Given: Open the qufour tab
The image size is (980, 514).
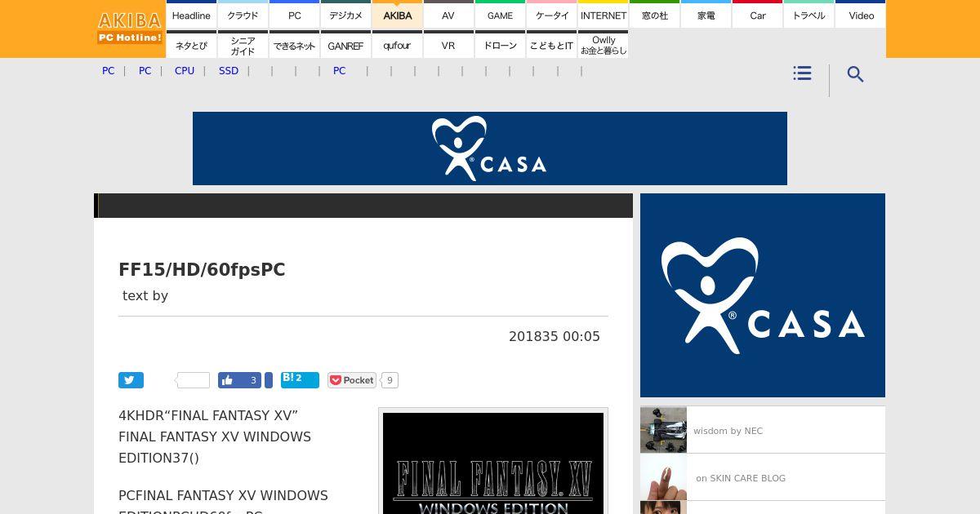Looking at the screenshot, I should click(397, 45).
